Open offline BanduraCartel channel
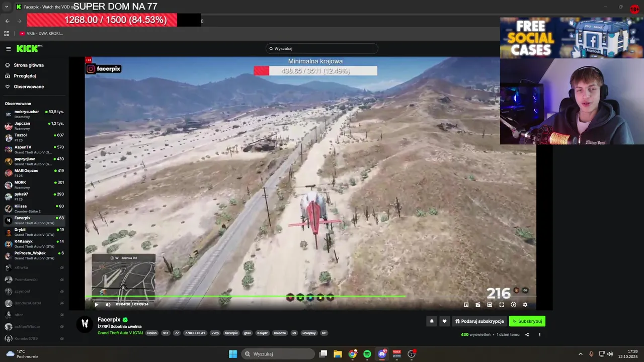644x362 pixels. tap(34, 303)
